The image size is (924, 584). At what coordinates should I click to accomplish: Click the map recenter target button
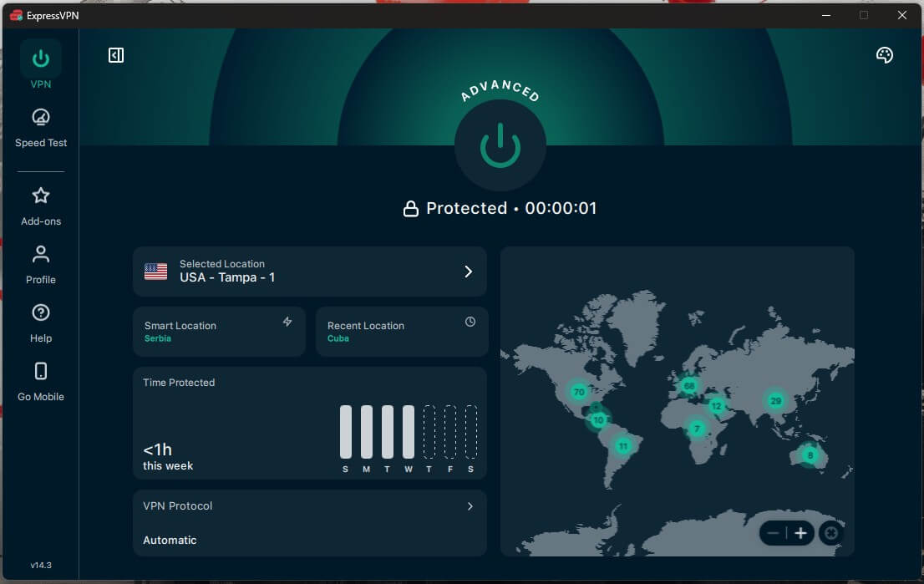831,533
